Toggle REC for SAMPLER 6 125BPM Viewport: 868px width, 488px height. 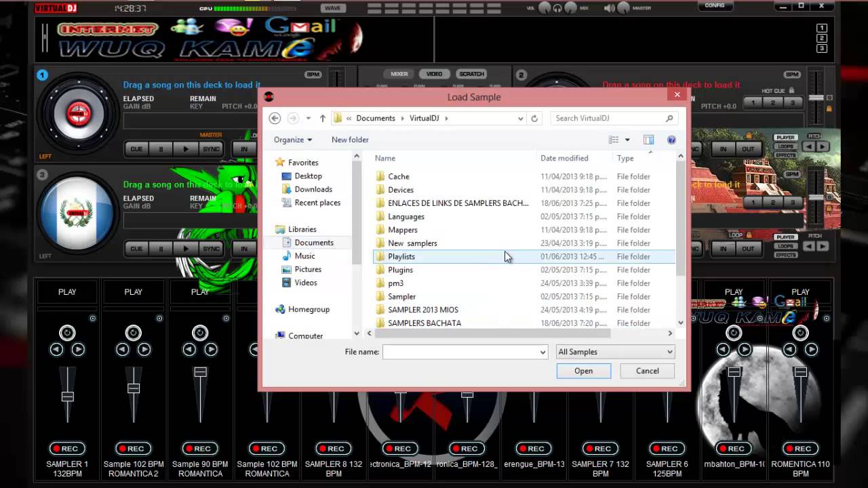[667, 449]
